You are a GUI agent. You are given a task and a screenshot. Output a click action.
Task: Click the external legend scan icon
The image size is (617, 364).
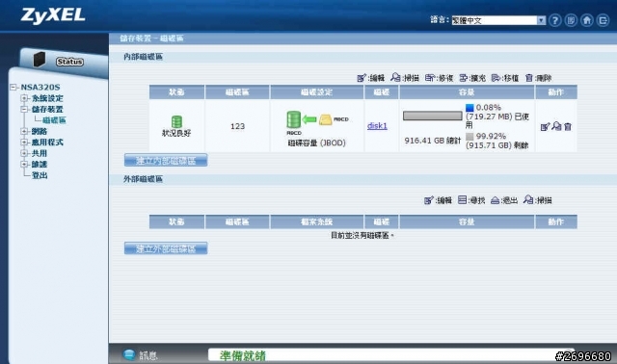[528, 199]
